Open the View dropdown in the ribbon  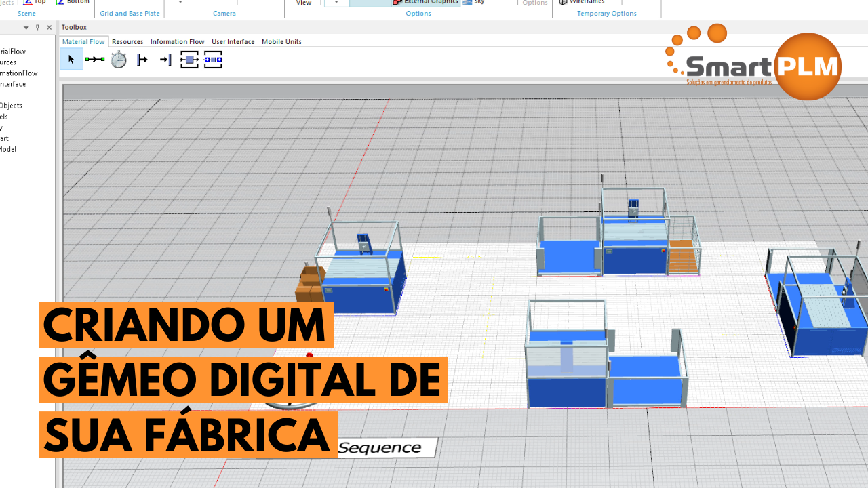[336, 3]
